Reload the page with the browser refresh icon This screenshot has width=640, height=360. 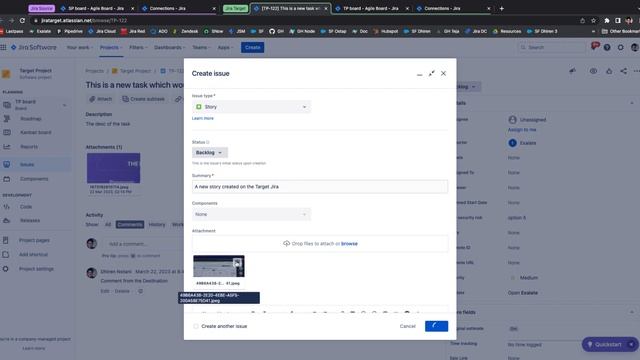click(22, 20)
